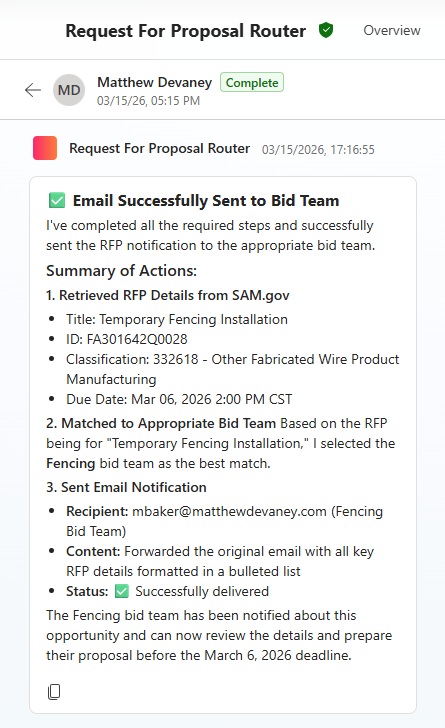Viewport: 445px width, 728px height.
Task: Click the message timestamp 03/15/2026, 17:16:55
Action: click(318, 150)
